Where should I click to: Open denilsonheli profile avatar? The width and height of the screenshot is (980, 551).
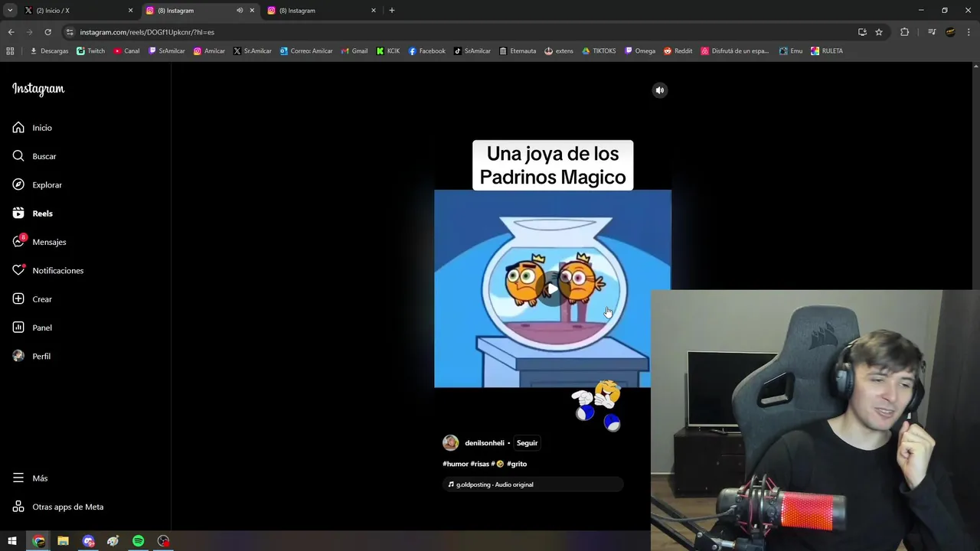(450, 443)
